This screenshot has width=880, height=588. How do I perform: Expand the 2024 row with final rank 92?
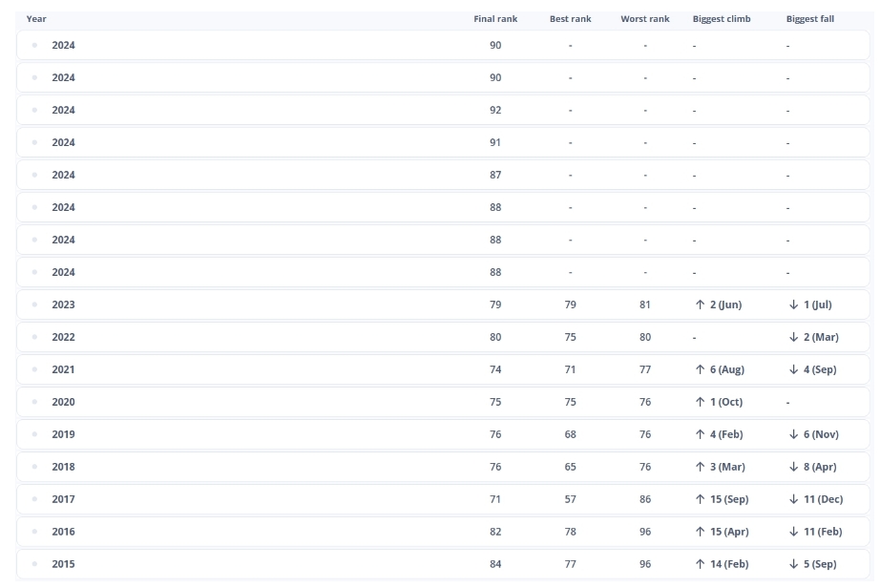click(x=444, y=110)
